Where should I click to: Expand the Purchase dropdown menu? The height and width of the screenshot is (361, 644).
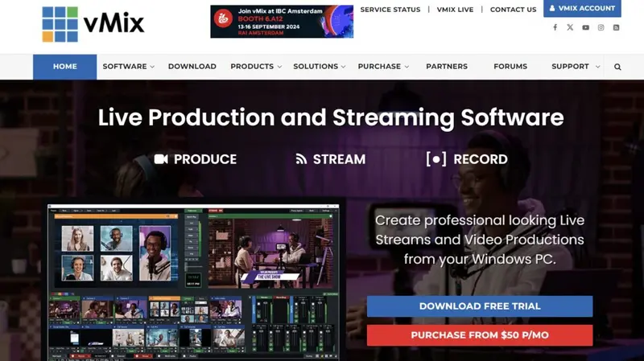pos(383,67)
